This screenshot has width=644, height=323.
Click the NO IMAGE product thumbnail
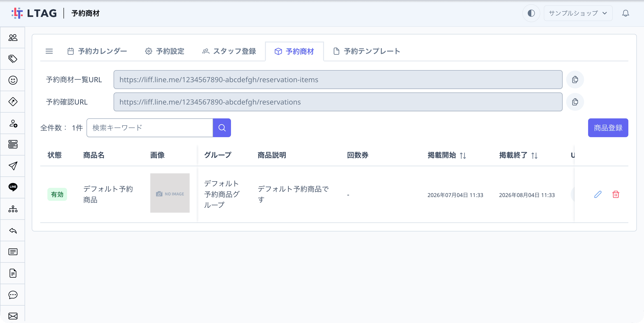pos(170,193)
